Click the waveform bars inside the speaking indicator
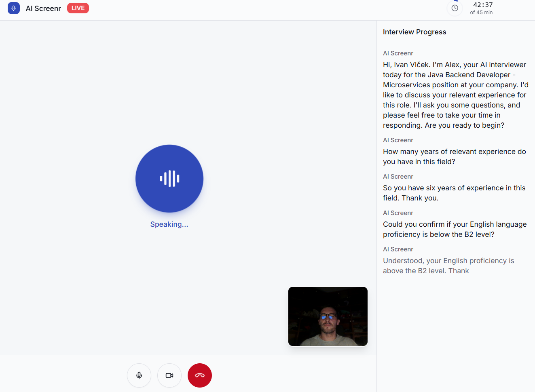Screen dimensions: 535x392 (169, 178)
